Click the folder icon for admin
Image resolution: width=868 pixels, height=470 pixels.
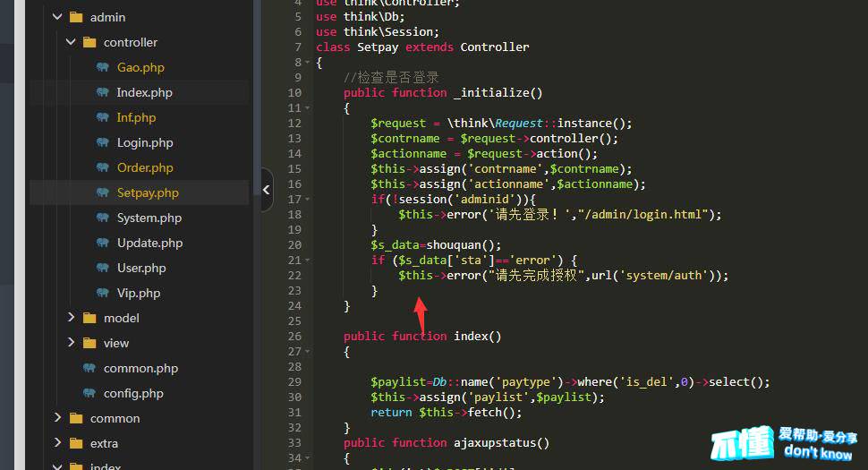point(75,17)
